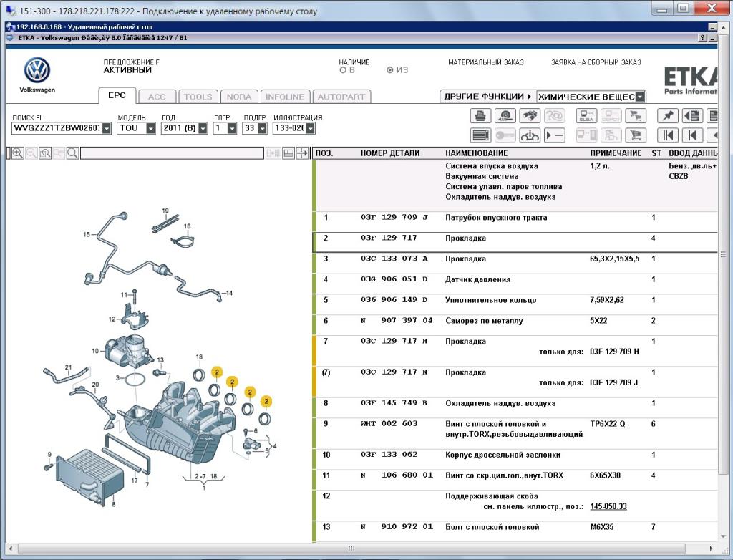The width and height of the screenshot is (733, 560).
Task: Click callout 15 in the parts diagram
Action: pyautogui.click(x=86, y=234)
